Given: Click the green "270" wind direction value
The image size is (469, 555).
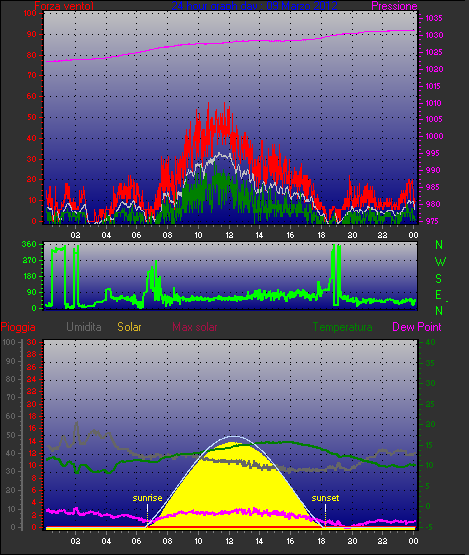Looking at the screenshot, I should 29,261.
